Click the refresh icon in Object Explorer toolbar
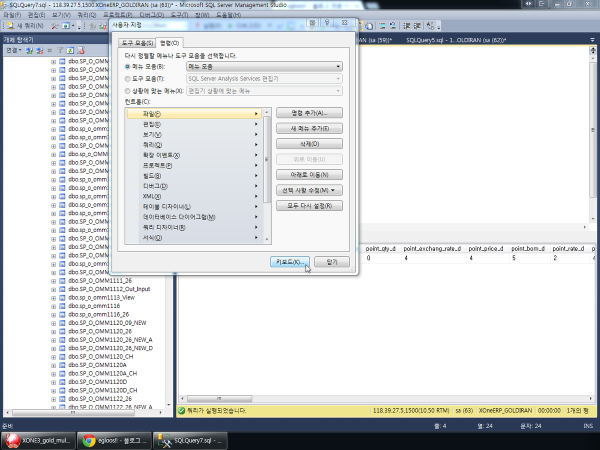600x450 pixels. [x=70, y=50]
